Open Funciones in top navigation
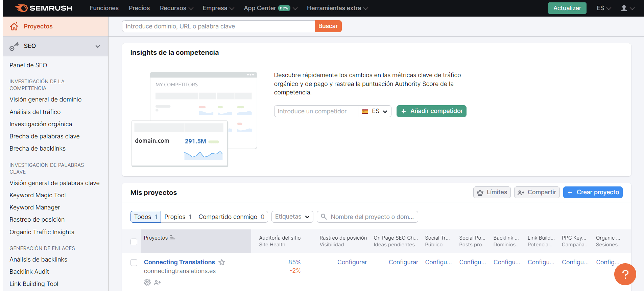 [x=104, y=8]
